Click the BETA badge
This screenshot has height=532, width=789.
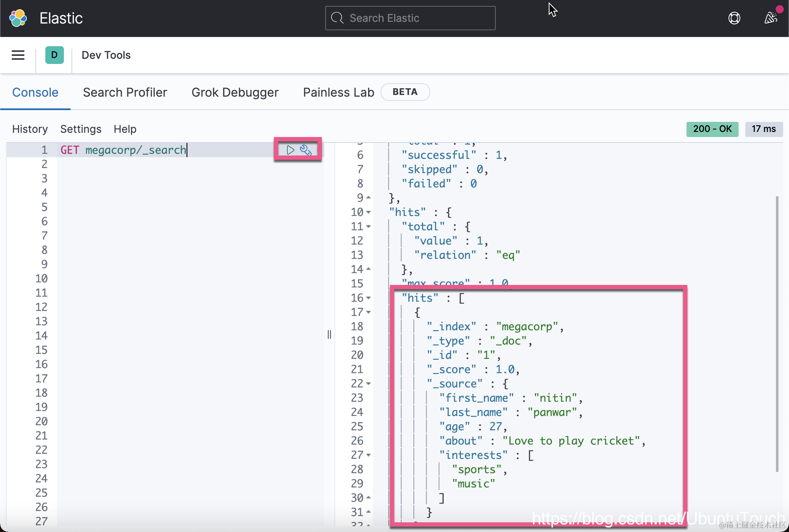(x=405, y=92)
